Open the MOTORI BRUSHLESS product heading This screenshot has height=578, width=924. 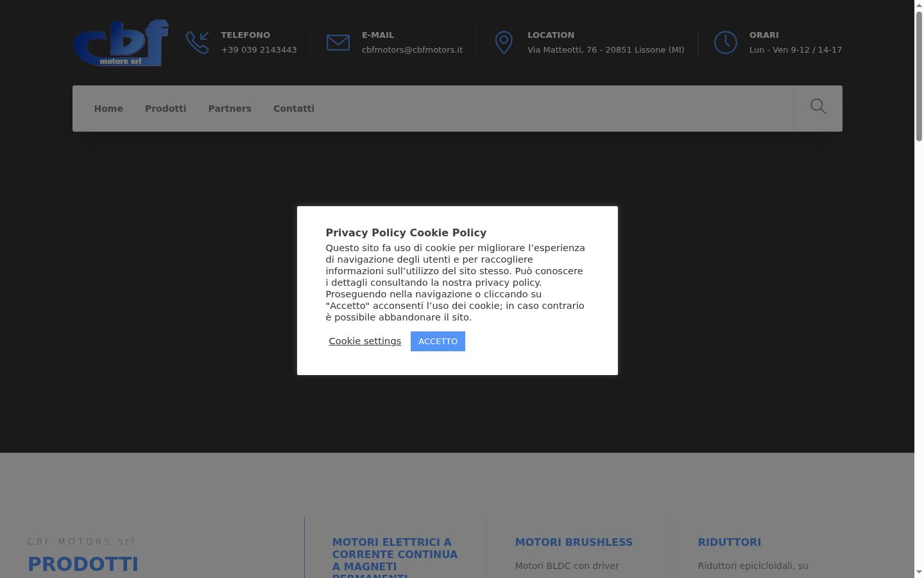coord(574,542)
